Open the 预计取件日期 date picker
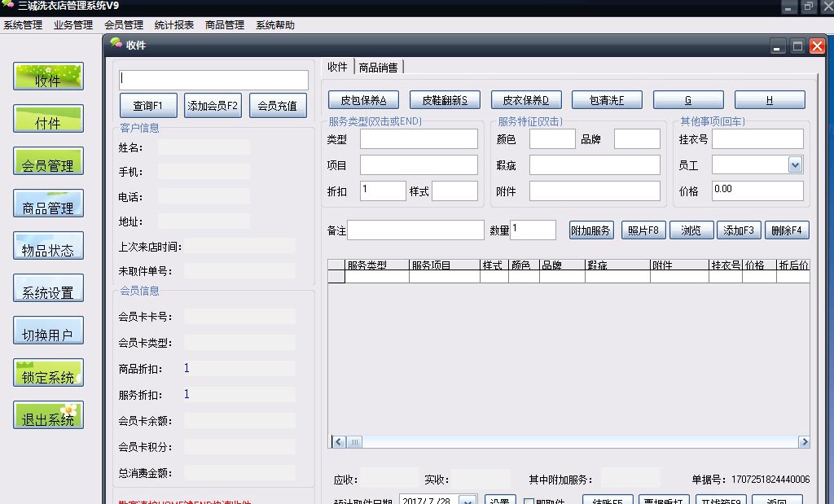Screen dimensions: 834x504 [469, 500]
